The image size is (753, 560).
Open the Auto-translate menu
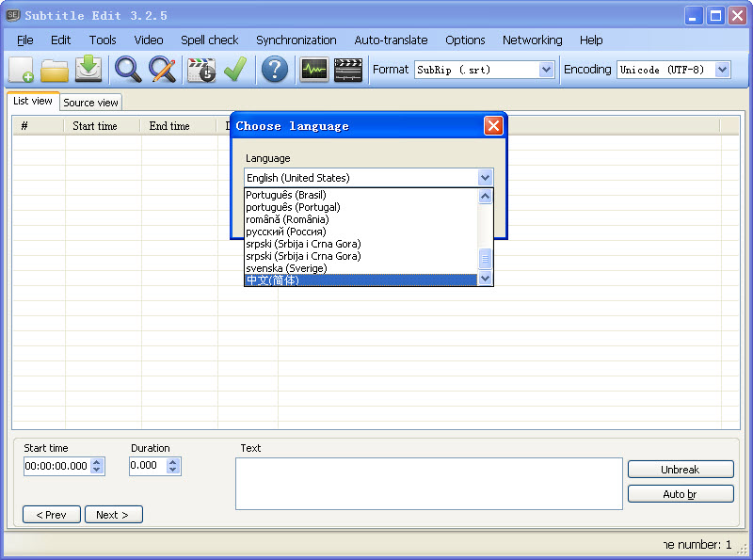click(391, 40)
